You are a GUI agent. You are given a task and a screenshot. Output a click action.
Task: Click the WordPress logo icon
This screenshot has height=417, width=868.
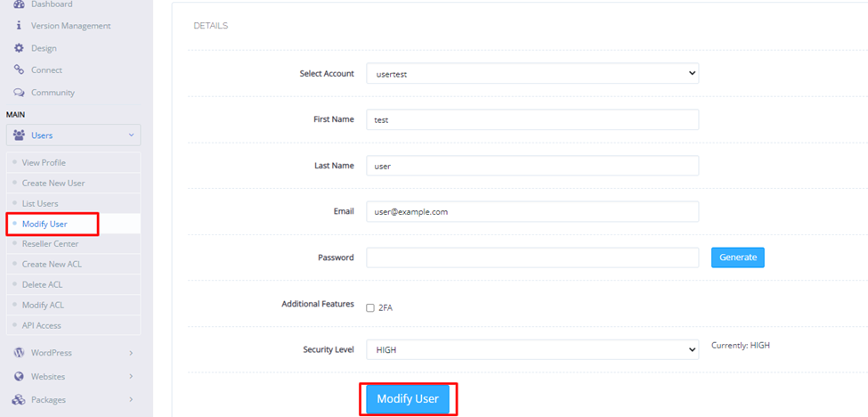click(x=19, y=352)
